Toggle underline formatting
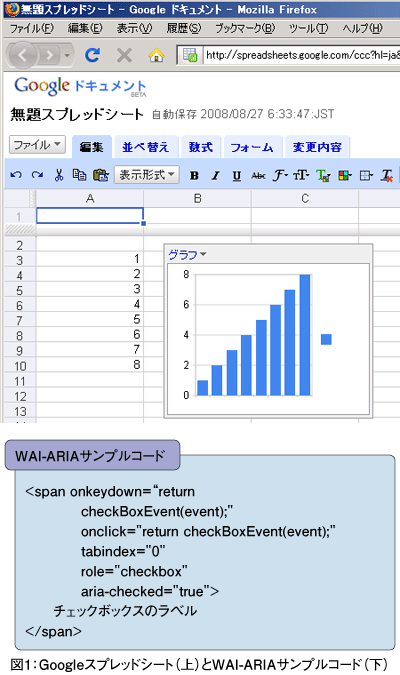Image resolution: width=400 pixels, height=675 pixels. (x=236, y=175)
